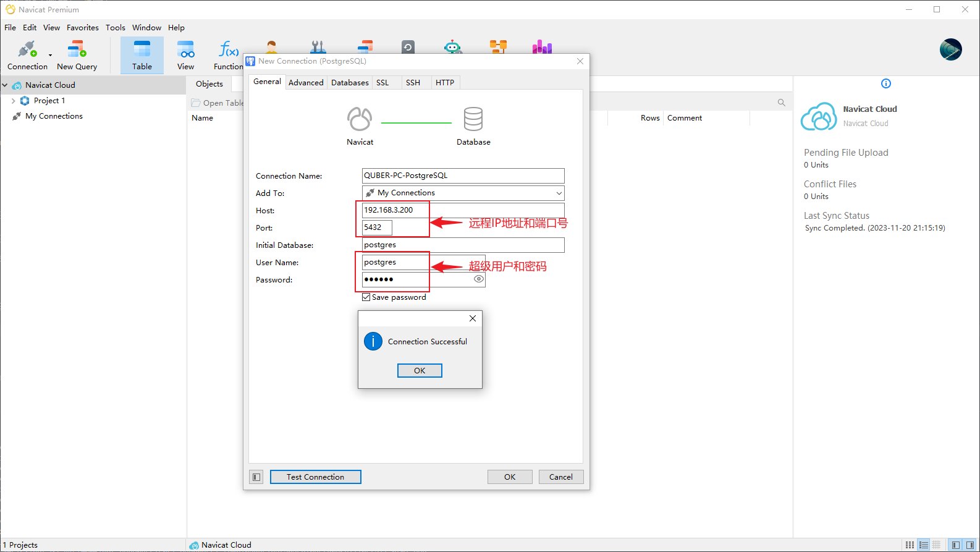Click the View toolbar icon
The height and width of the screenshot is (552, 980).
(x=185, y=55)
